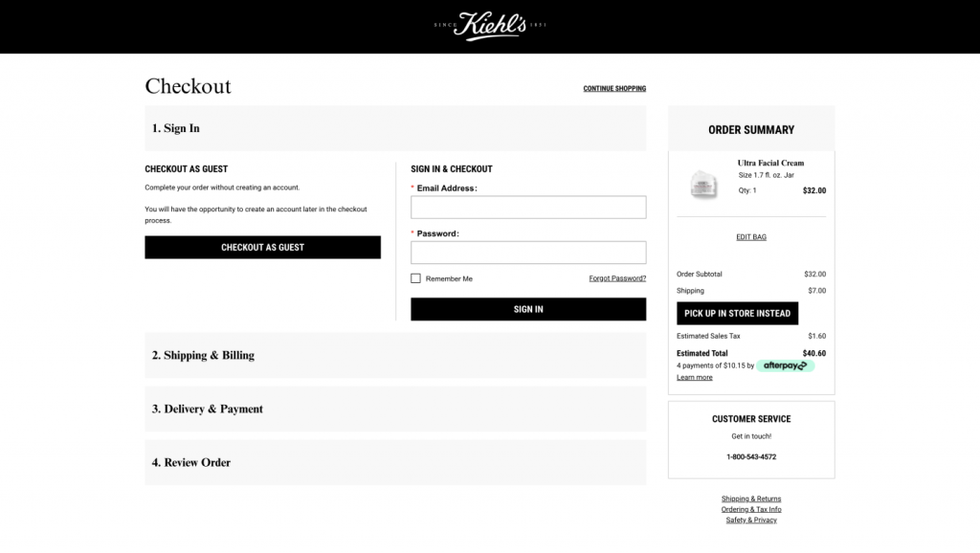The image size is (980, 553).
Task: Open the Edit Bag link
Action: tap(751, 237)
